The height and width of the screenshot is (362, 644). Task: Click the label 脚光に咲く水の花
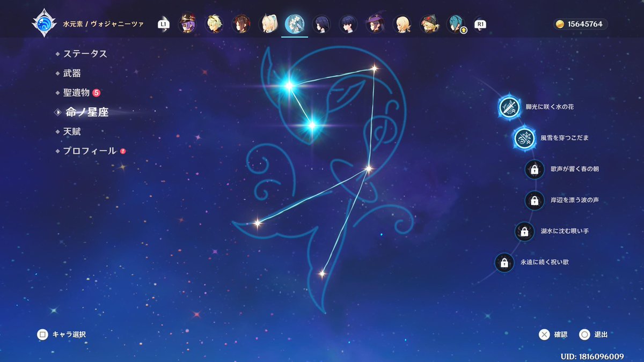click(x=550, y=107)
